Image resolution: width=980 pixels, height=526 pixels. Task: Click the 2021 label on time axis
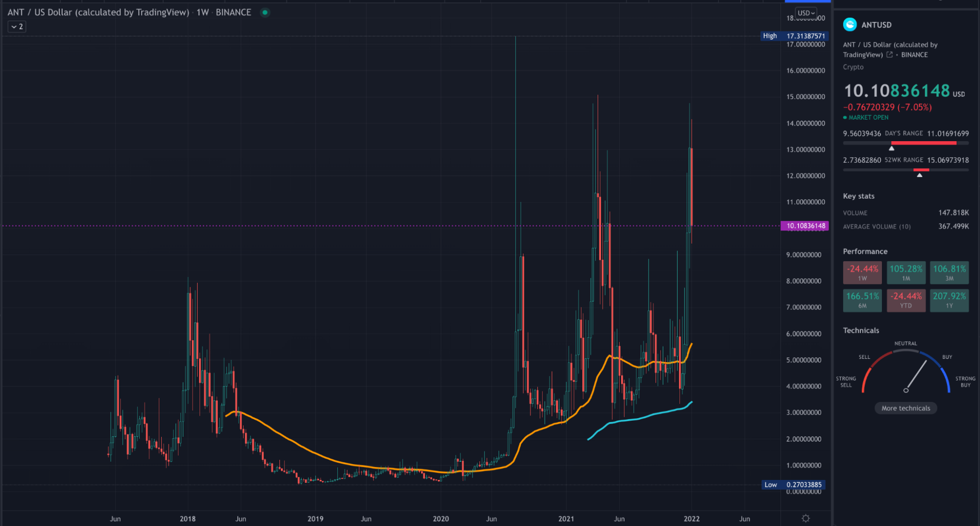click(566, 519)
